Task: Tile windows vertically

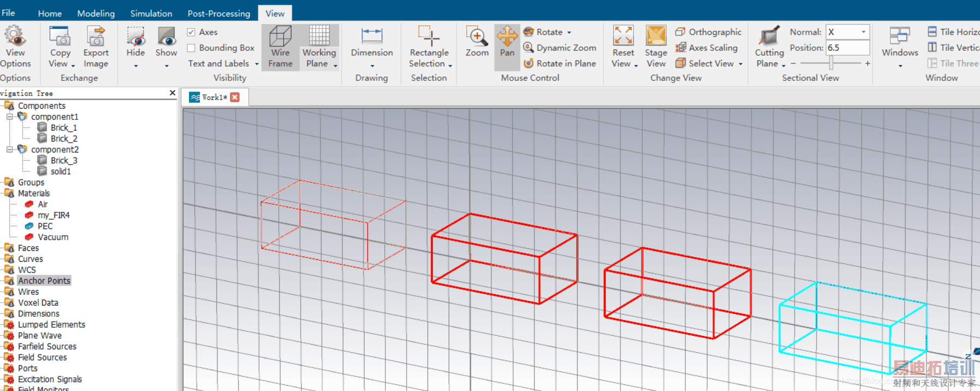Action: coord(953,48)
